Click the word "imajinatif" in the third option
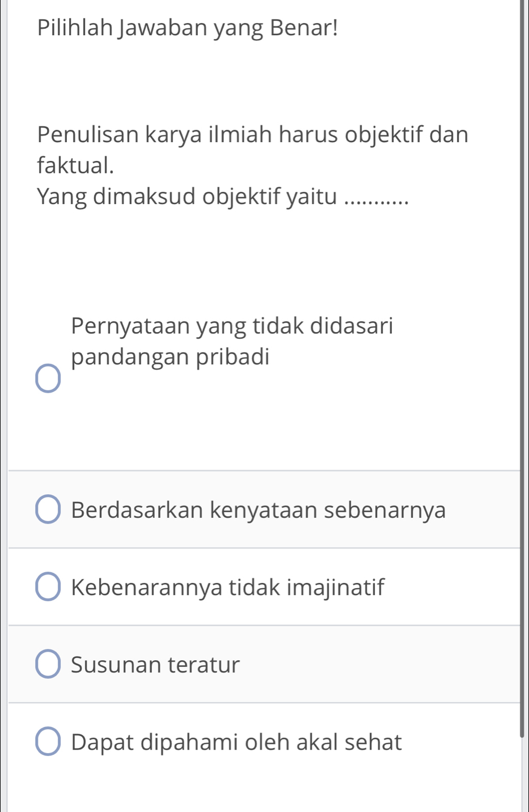The width and height of the screenshot is (529, 812). [336, 587]
